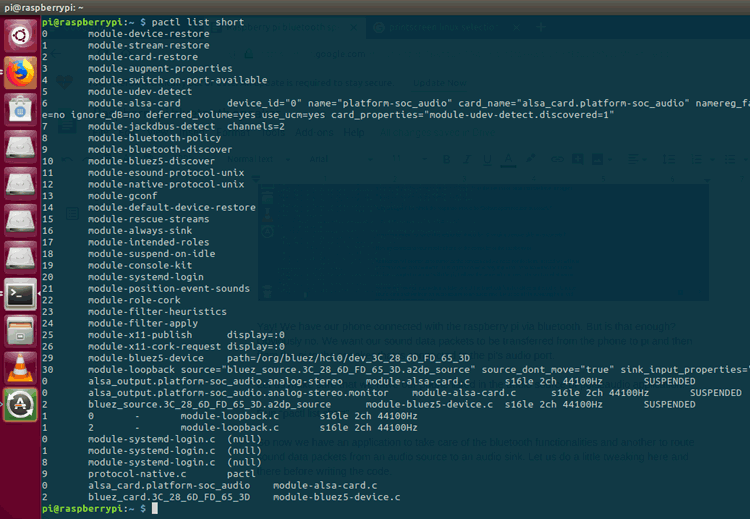Click 'module-x11-publish' row
750x519 pixels.
[140, 334]
